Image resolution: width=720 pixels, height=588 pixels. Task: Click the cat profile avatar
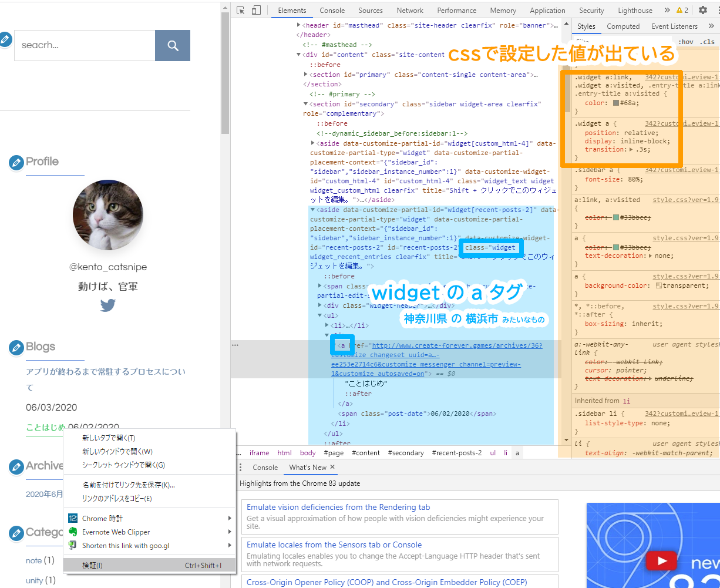click(x=107, y=215)
